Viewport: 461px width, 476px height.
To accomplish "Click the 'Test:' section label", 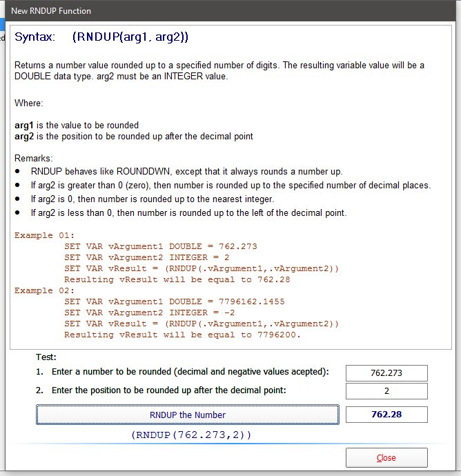I will [x=46, y=357].
